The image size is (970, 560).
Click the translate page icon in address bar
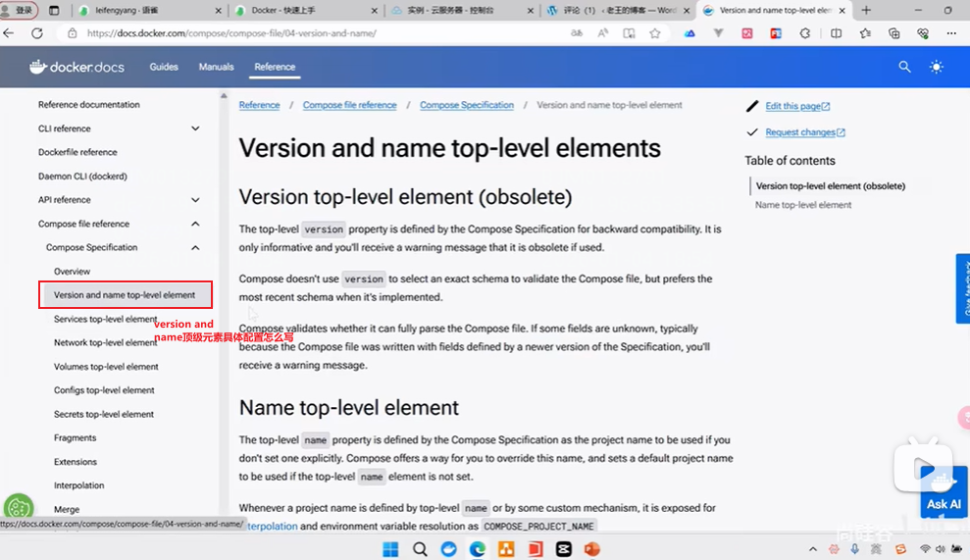pyautogui.click(x=577, y=33)
